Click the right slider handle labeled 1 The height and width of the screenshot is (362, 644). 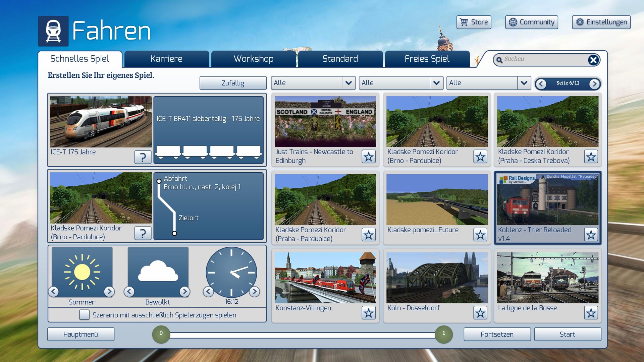443,334
